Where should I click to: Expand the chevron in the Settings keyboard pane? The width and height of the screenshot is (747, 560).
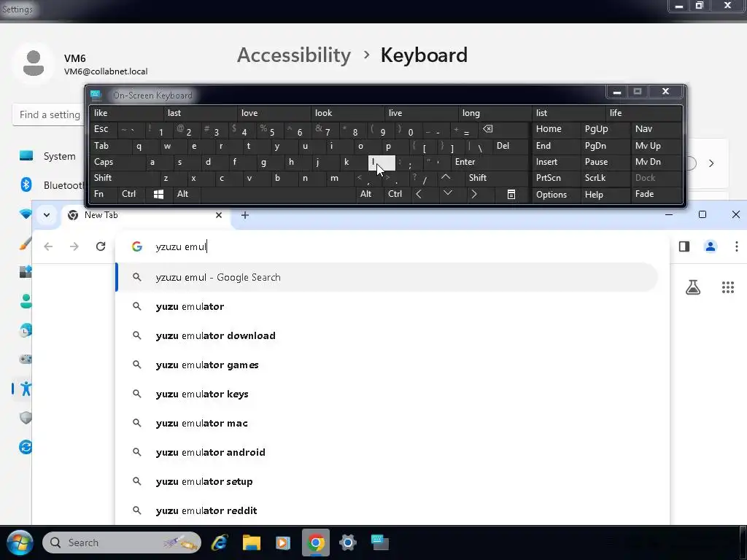711,163
